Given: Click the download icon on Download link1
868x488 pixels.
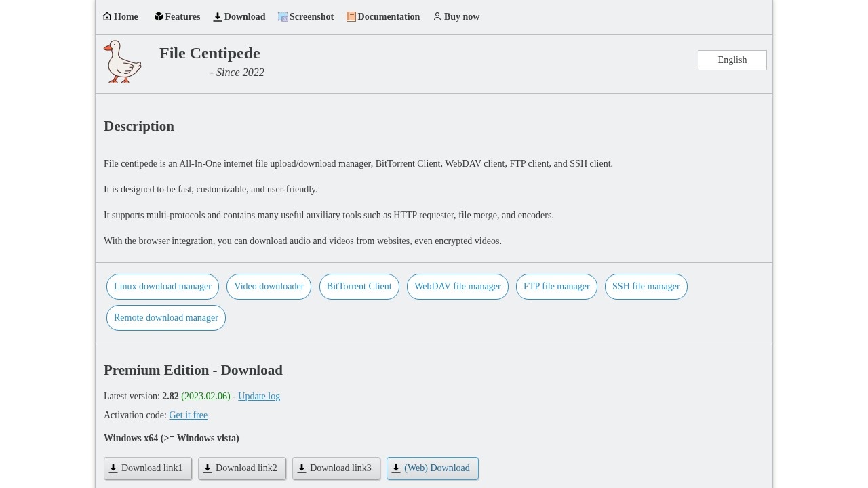Looking at the screenshot, I should coord(114,468).
